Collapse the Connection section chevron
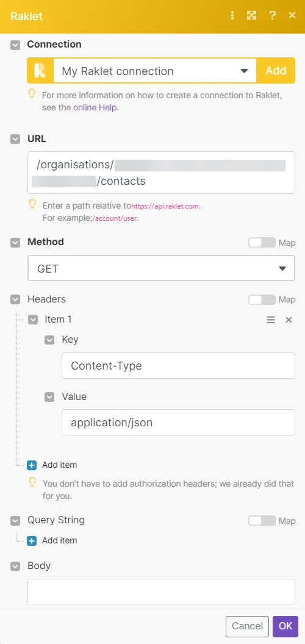 (x=15, y=45)
